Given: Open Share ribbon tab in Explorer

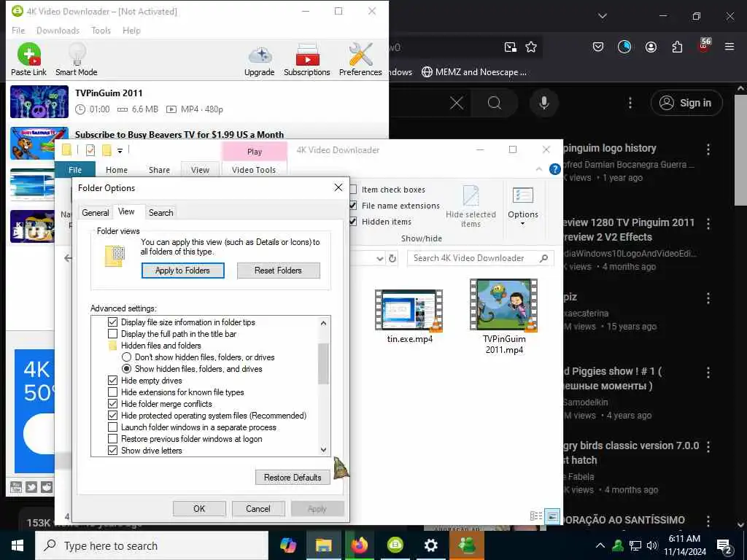Looking at the screenshot, I should pyautogui.click(x=159, y=170).
